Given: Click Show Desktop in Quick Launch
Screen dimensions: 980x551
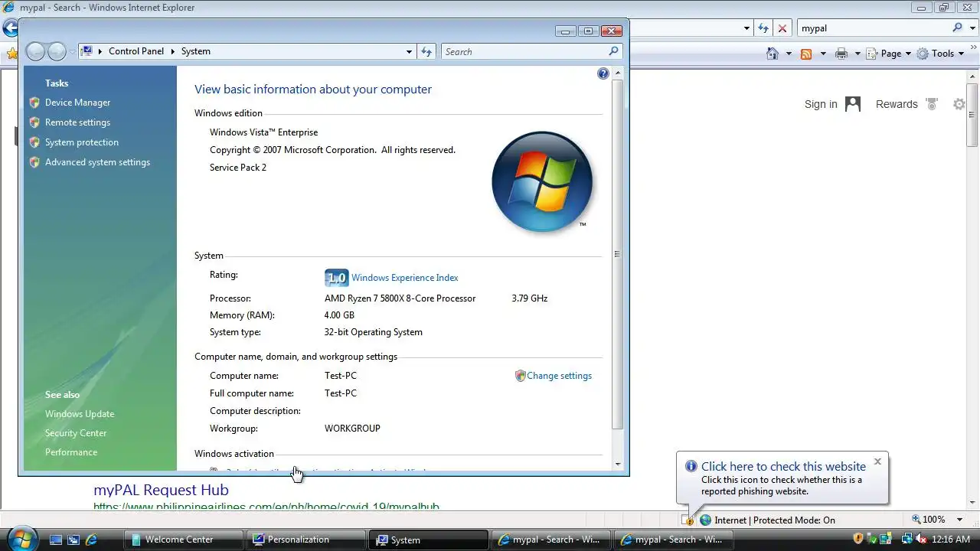Looking at the screenshot, I should pos(55,540).
